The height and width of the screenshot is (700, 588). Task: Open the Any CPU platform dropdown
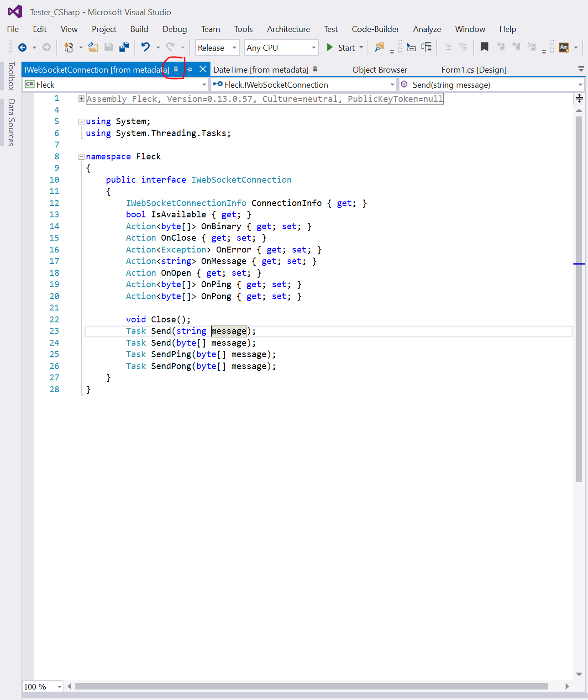281,47
